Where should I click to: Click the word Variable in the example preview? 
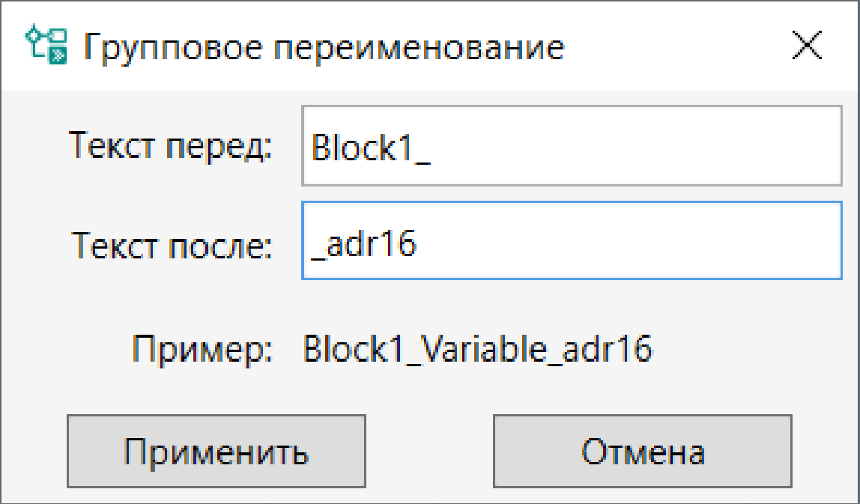(x=484, y=348)
